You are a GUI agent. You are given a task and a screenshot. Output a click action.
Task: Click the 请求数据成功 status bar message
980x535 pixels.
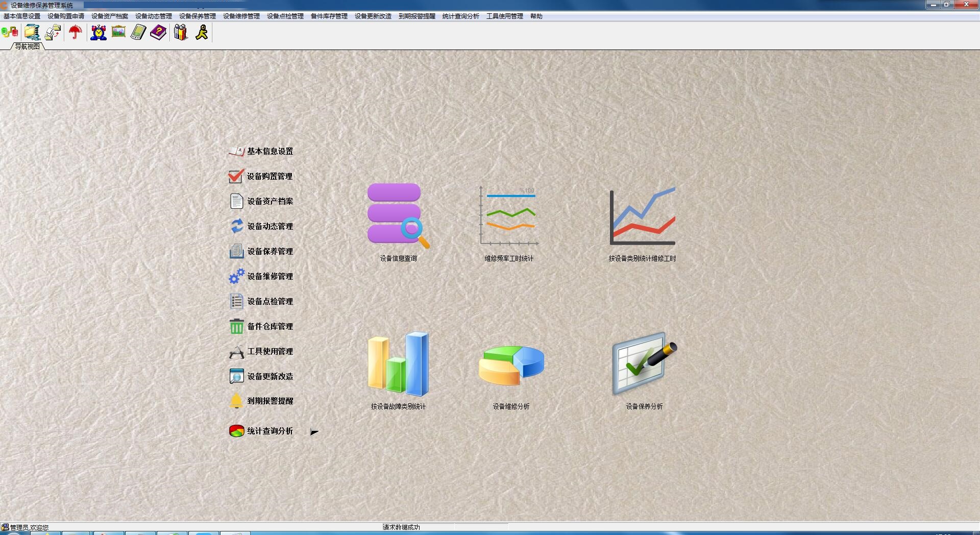401,527
